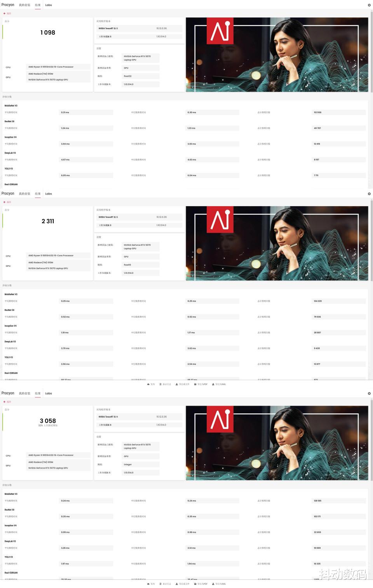Open 结果 tab in the 3058-score window
Image resolution: width=373 pixels, height=588 pixels.
pos(38,394)
